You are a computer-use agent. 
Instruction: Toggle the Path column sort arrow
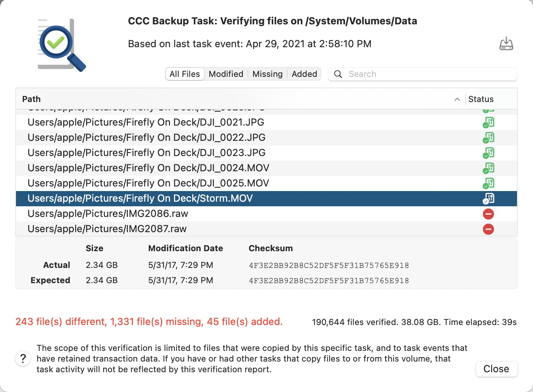pyautogui.click(x=457, y=99)
